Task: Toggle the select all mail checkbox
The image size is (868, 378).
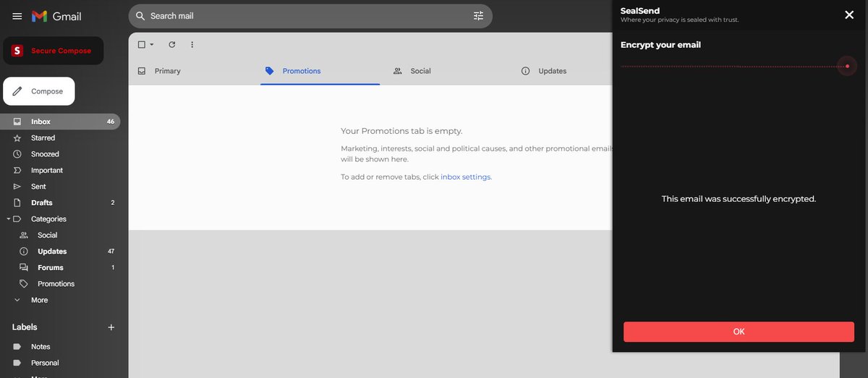Action: [x=142, y=44]
